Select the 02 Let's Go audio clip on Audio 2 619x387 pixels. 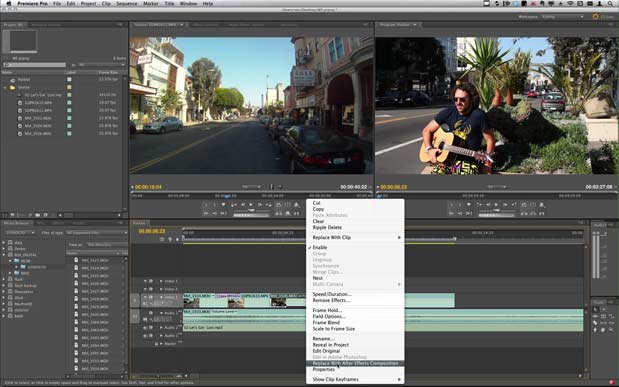[x=383, y=328]
